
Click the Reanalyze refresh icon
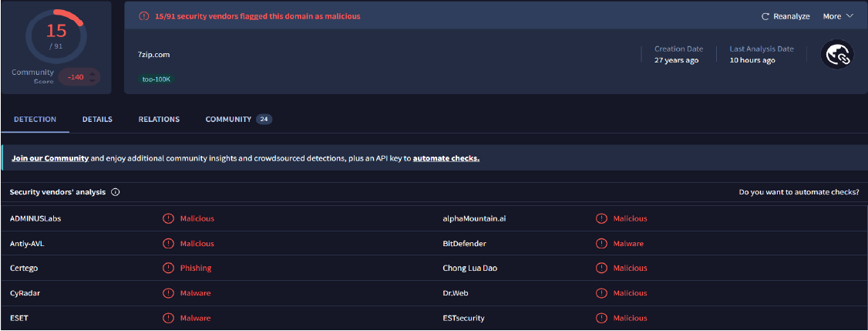(765, 17)
